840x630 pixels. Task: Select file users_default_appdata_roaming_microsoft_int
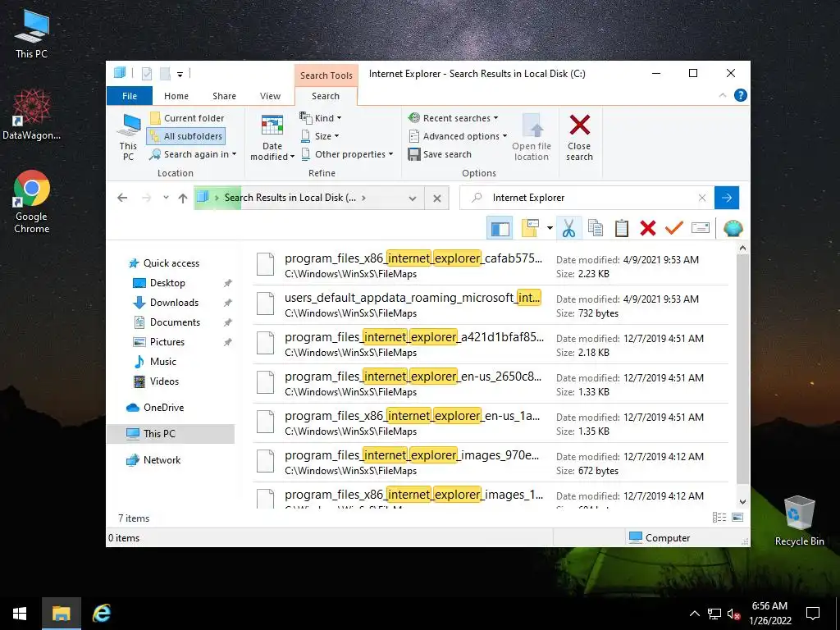click(x=491, y=305)
